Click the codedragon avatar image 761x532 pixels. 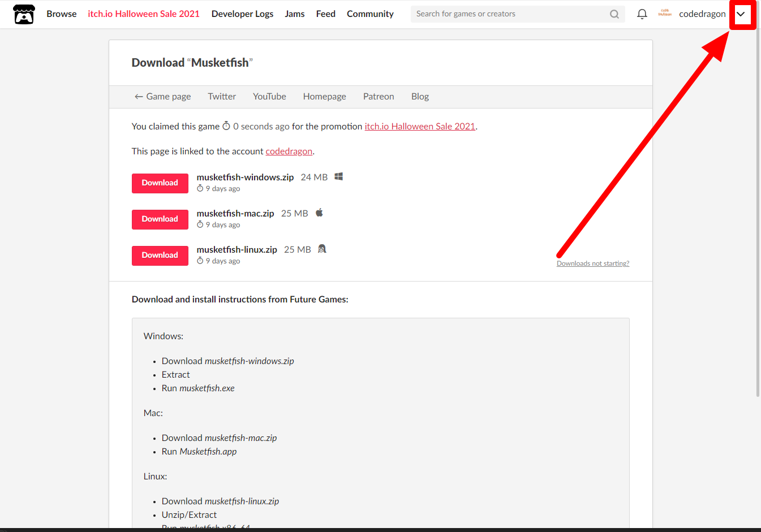tap(665, 14)
